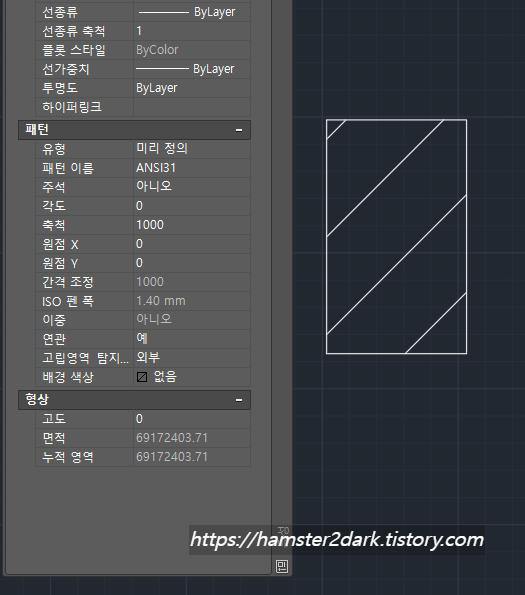
Task: Collapse the 패턴 section with minus button
Action: click(239, 130)
